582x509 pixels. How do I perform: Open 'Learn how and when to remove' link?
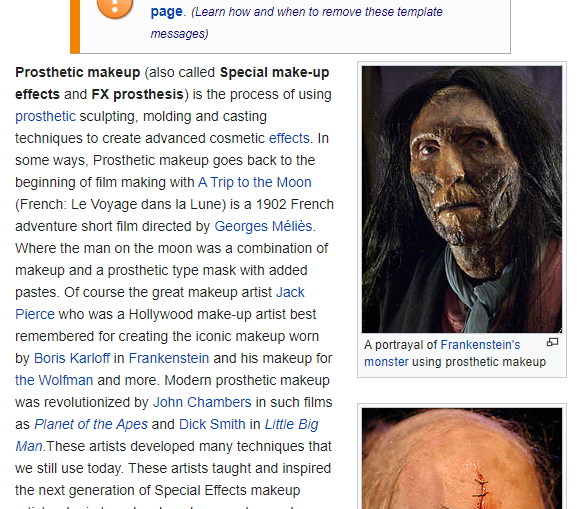click(x=318, y=12)
